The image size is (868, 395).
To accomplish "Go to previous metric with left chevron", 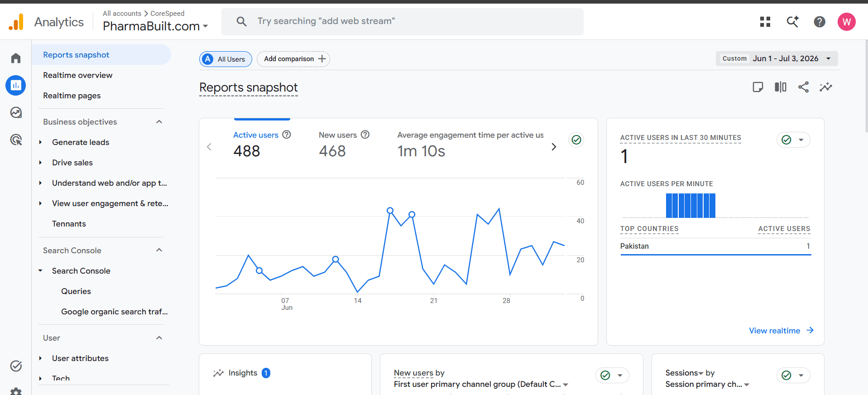I will pos(209,147).
